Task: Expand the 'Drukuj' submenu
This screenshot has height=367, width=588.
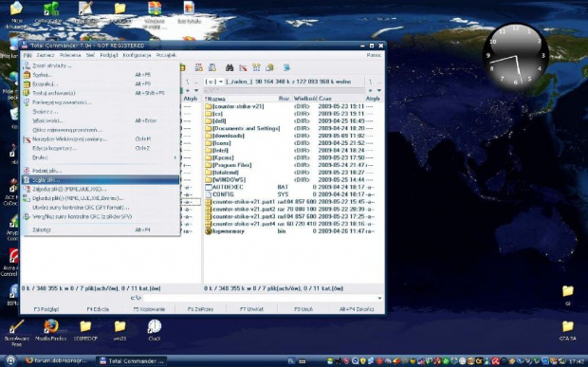Action: tap(101, 157)
